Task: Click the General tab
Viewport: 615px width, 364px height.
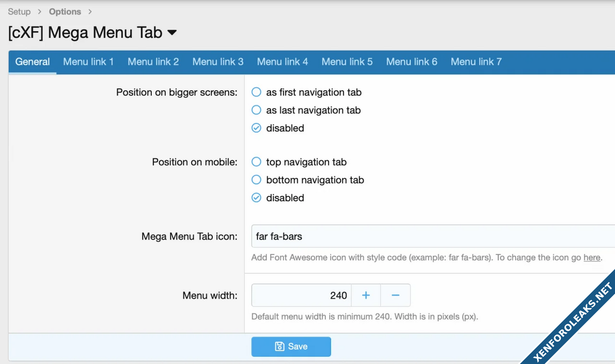Action: pos(32,62)
